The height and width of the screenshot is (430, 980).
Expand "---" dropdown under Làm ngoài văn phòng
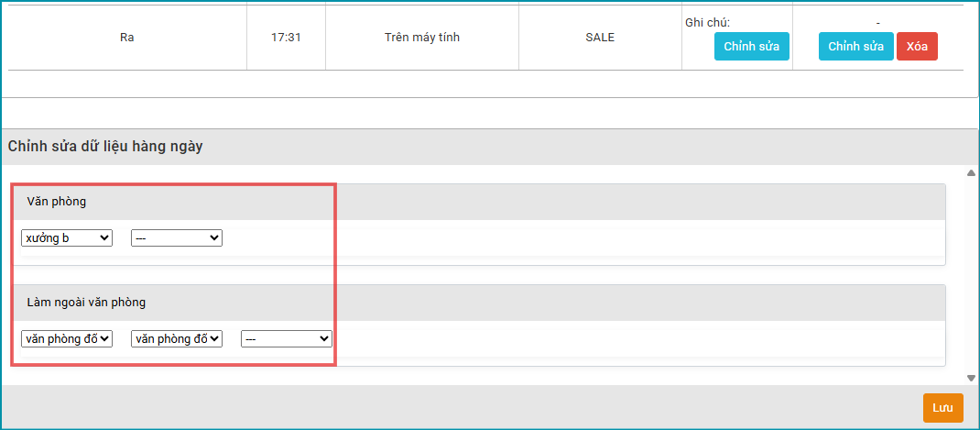pos(286,339)
